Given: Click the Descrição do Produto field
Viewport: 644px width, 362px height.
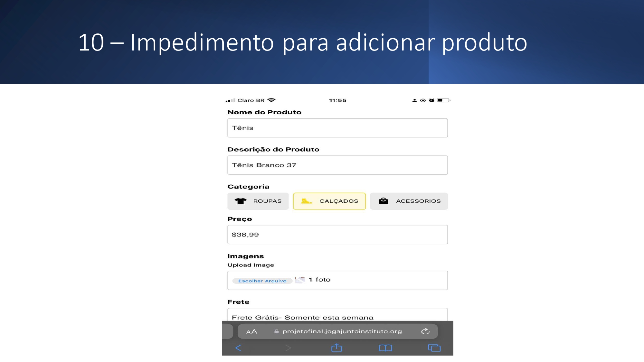Looking at the screenshot, I should pyautogui.click(x=337, y=165).
